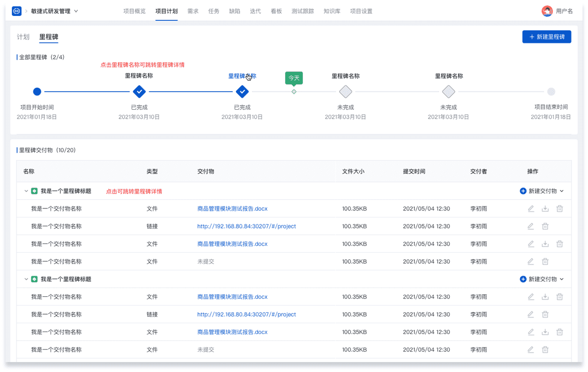Viewport: 588px width, 372px height.
Task: Click the first milestone group's green icon
Action: [34, 191]
